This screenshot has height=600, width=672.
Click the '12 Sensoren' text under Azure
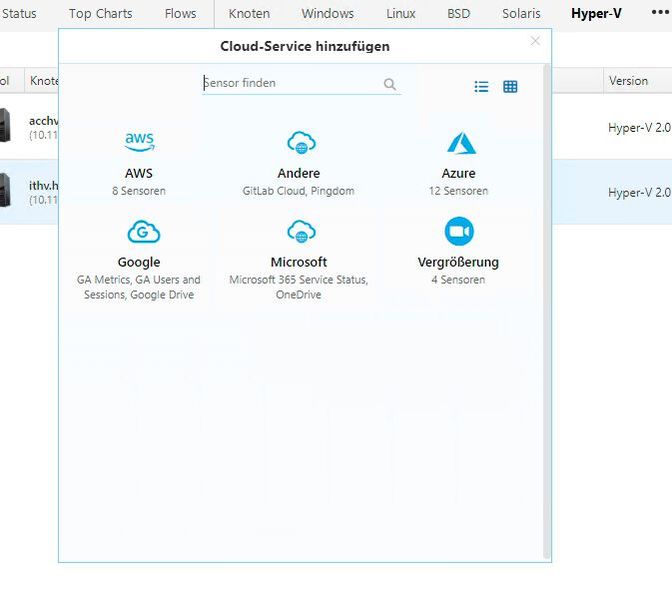point(459,191)
